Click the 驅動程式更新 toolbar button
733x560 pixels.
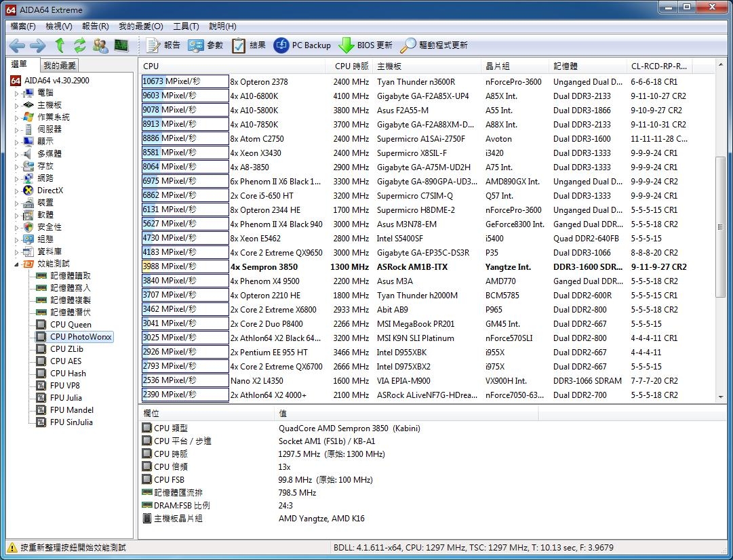(x=434, y=45)
